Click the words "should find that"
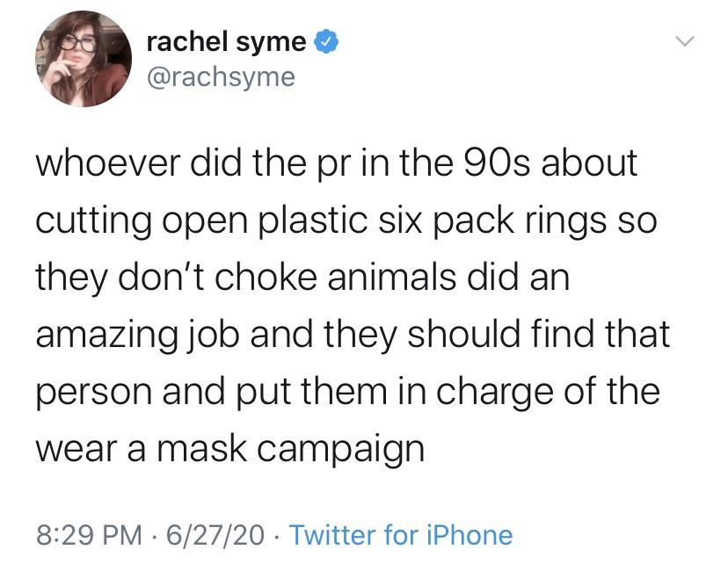The width and height of the screenshot is (728, 564). (539, 334)
